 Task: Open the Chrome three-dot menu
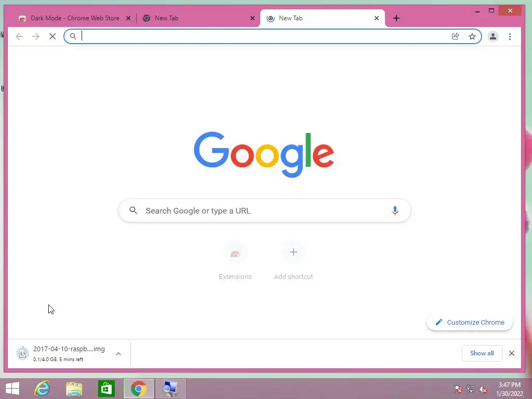pos(510,36)
